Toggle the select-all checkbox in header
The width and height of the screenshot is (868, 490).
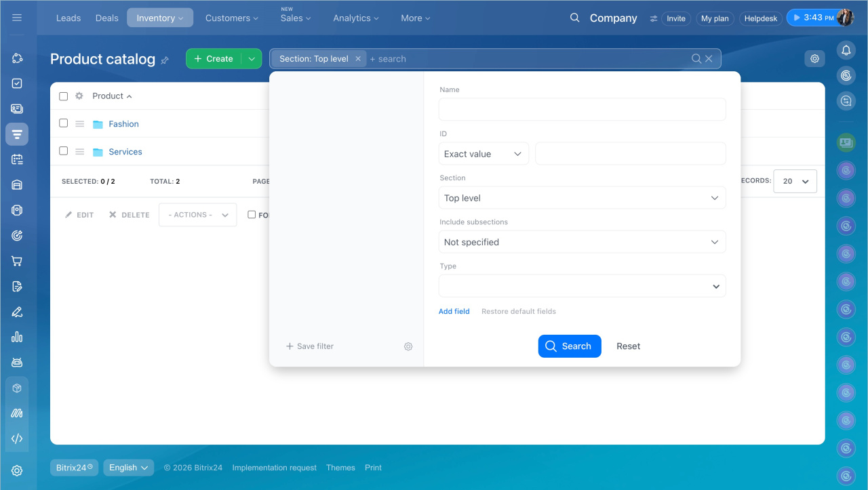(63, 96)
